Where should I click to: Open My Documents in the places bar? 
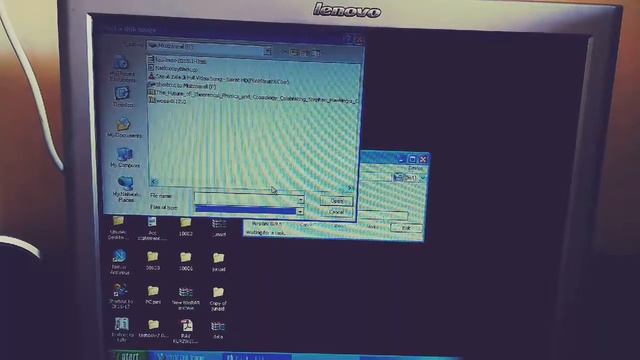[124, 127]
